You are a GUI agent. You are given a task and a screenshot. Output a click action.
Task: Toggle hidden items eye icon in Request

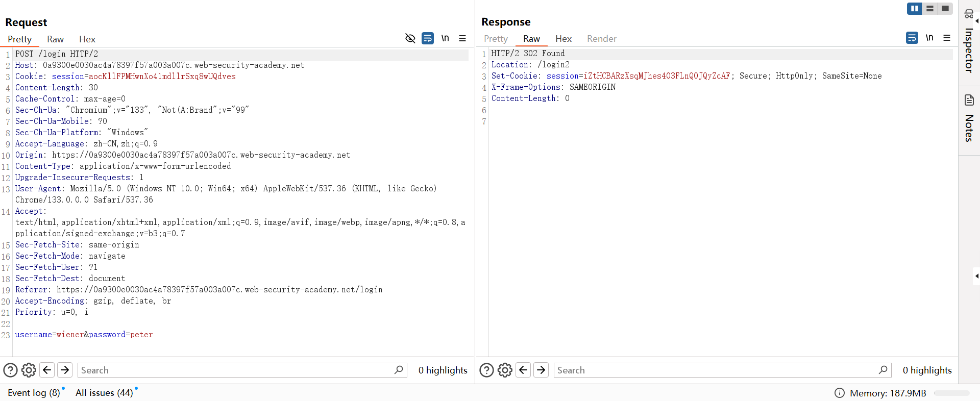(410, 38)
